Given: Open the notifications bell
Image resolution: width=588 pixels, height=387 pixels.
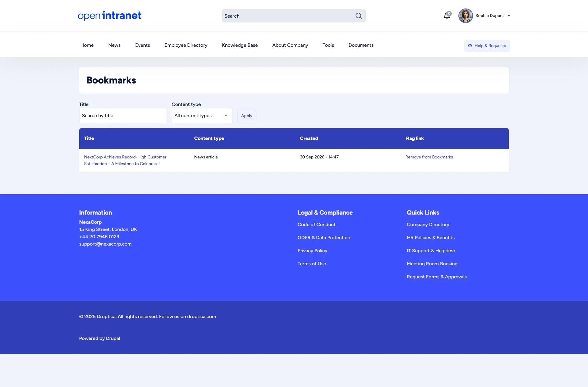Looking at the screenshot, I should [x=447, y=16].
